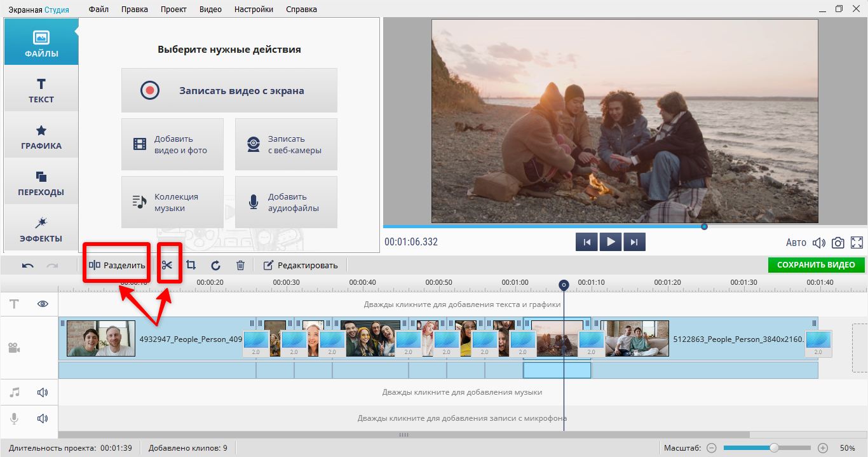
Task: Click the Масштаб zoom slider handle
Action: click(774, 448)
